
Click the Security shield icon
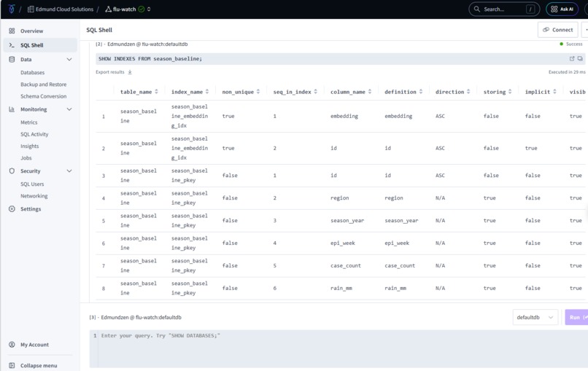(x=12, y=171)
